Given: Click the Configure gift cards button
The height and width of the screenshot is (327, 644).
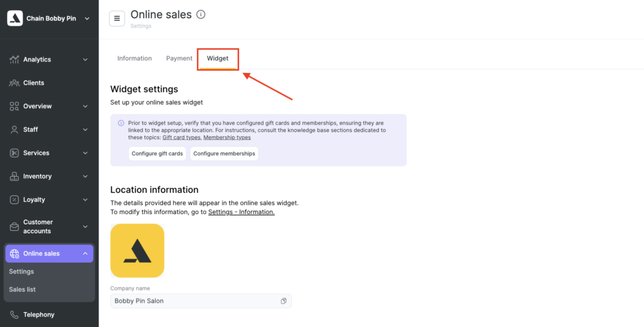Looking at the screenshot, I should tap(157, 154).
